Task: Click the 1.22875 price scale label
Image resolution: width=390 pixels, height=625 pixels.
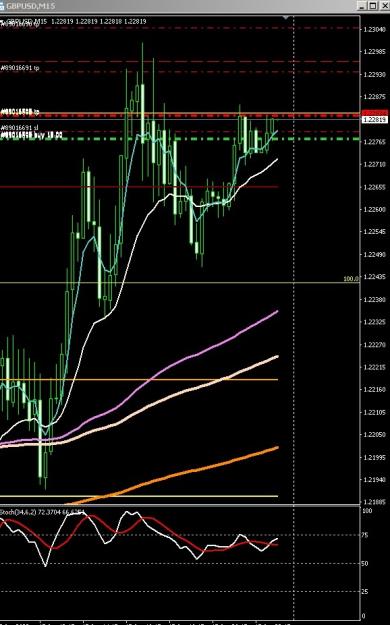Action: (x=374, y=96)
